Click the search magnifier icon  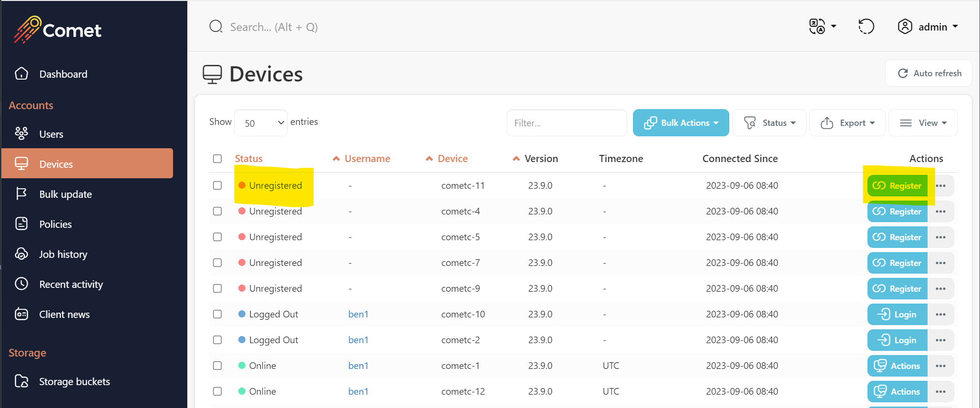[x=216, y=27]
